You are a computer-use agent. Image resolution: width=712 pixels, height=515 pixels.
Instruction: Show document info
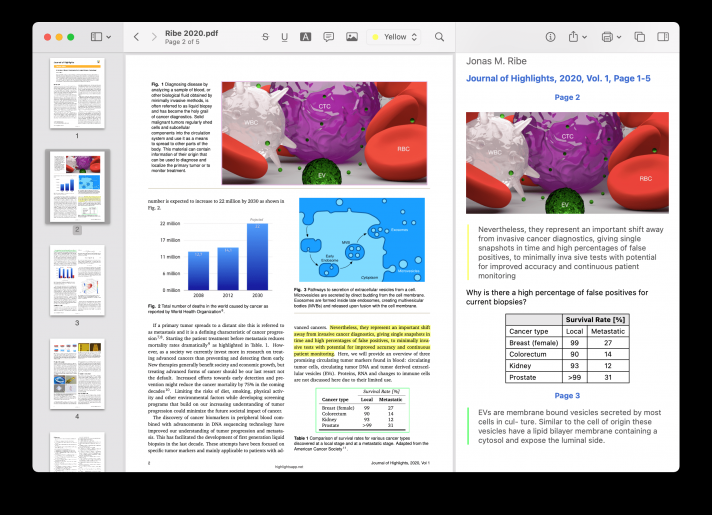550,37
